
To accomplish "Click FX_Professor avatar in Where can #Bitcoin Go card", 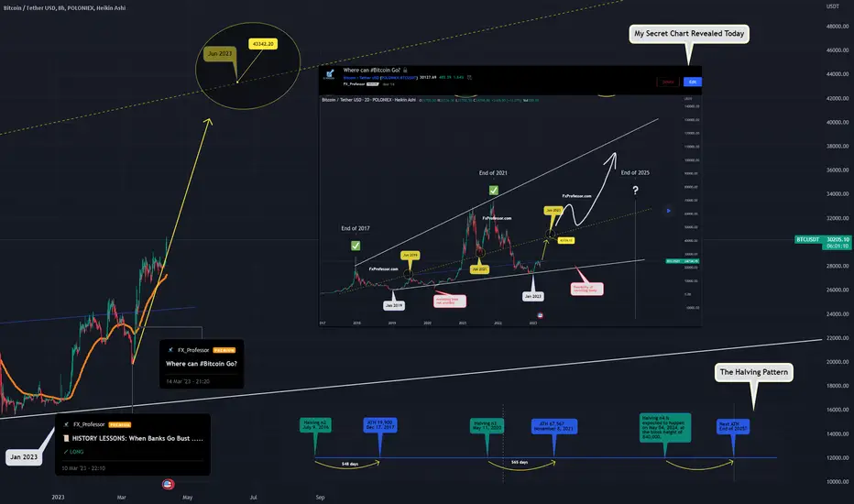I will coord(170,350).
